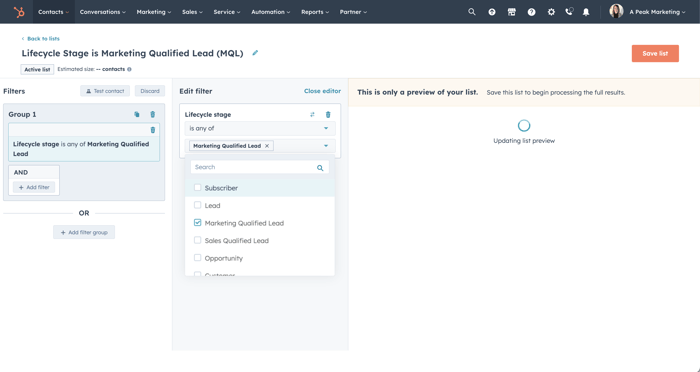Open the Sales menu
Viewport: 700px width, 372px height.
(x=192, y=12)
